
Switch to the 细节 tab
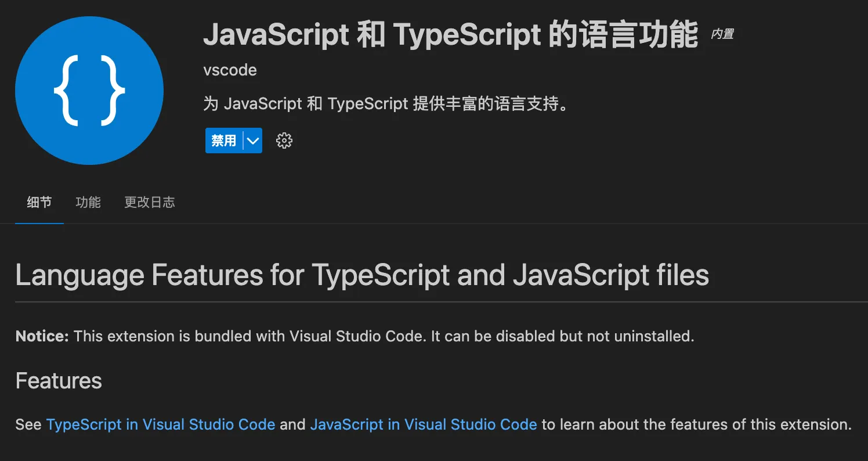(x=39, y=202)
